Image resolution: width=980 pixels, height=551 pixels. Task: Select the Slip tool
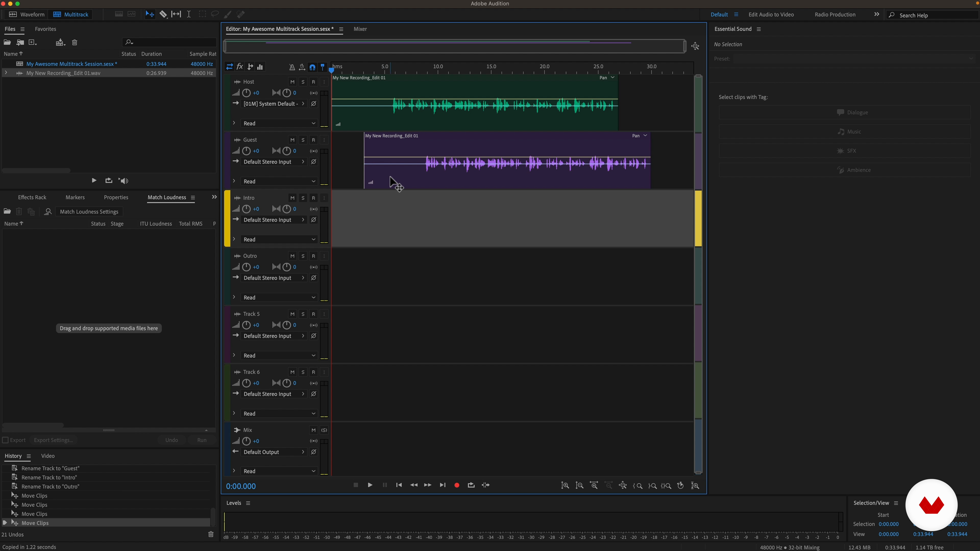point(176,15)
